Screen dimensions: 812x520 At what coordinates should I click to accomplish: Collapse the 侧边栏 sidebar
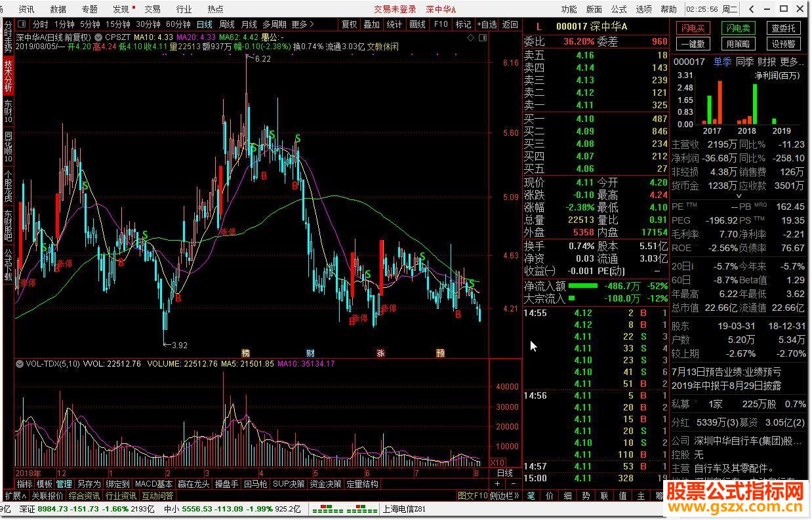point(505,495)
